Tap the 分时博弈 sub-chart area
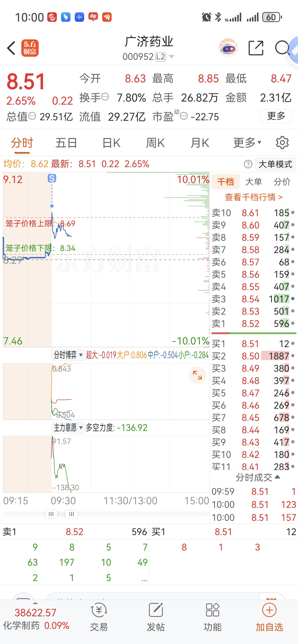Image resolution: width=298 pixels, height=644 pixels. click(106, 391)
